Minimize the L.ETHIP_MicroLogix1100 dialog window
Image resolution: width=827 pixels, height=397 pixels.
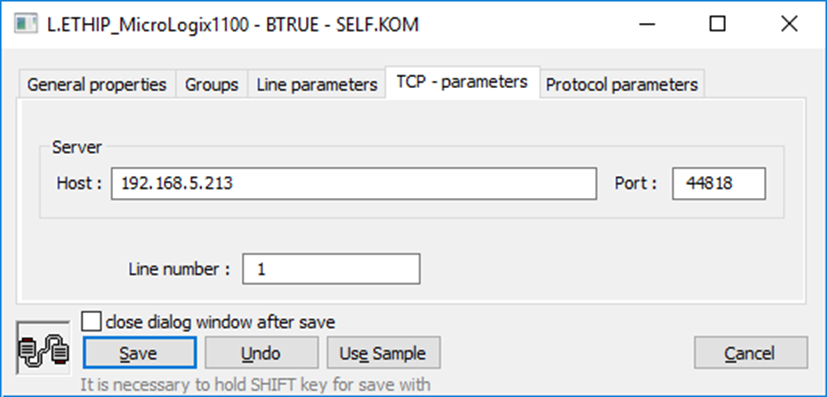pos(646,24)
